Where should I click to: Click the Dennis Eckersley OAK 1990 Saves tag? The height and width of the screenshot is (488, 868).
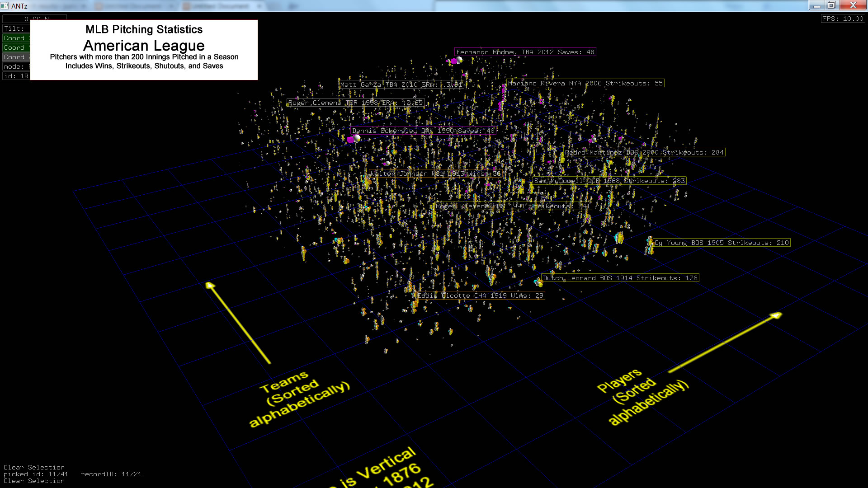click(423, 131)
